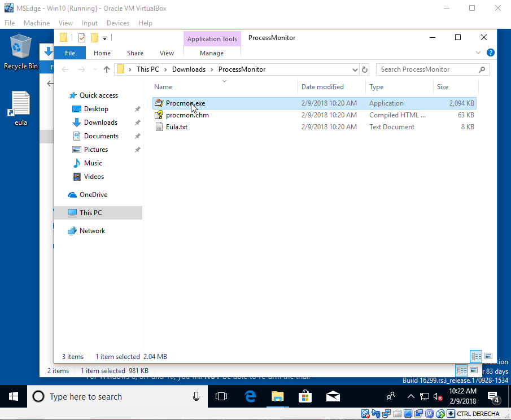The image size is (511, 420).
Task: Switch to Details view layout
Action: click(475, 356)
